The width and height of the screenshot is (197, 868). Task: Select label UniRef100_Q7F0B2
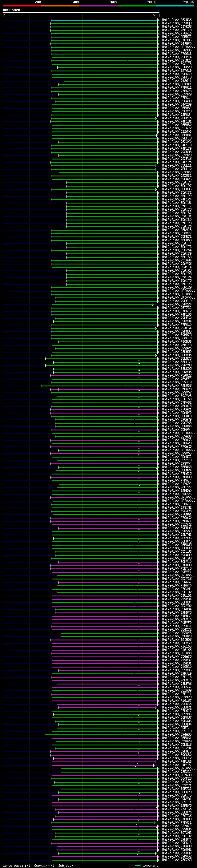177,403
